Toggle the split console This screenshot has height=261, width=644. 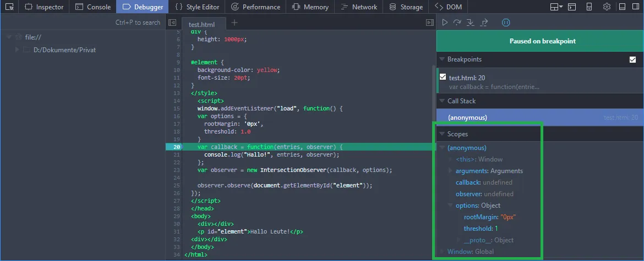point(572,7)
